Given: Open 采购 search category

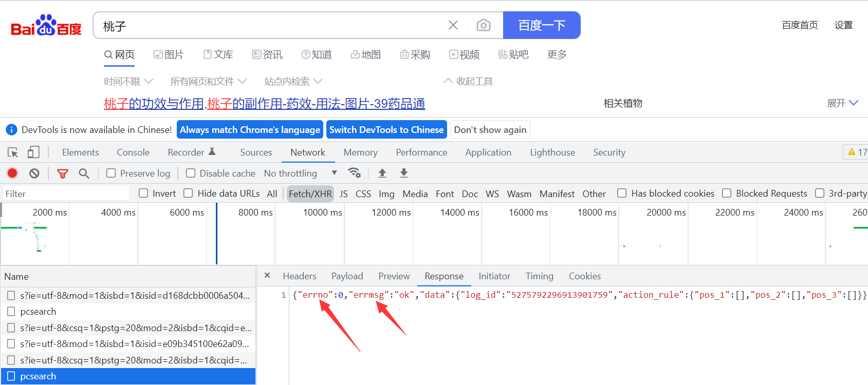Looking at the screenshot, I should (x=415, y=54).
